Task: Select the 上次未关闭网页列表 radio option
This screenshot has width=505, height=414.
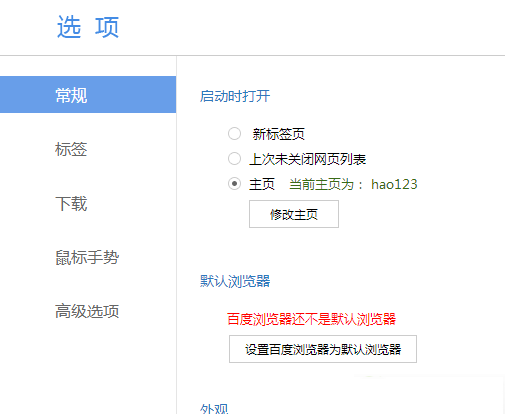Action: pos(234,159)
